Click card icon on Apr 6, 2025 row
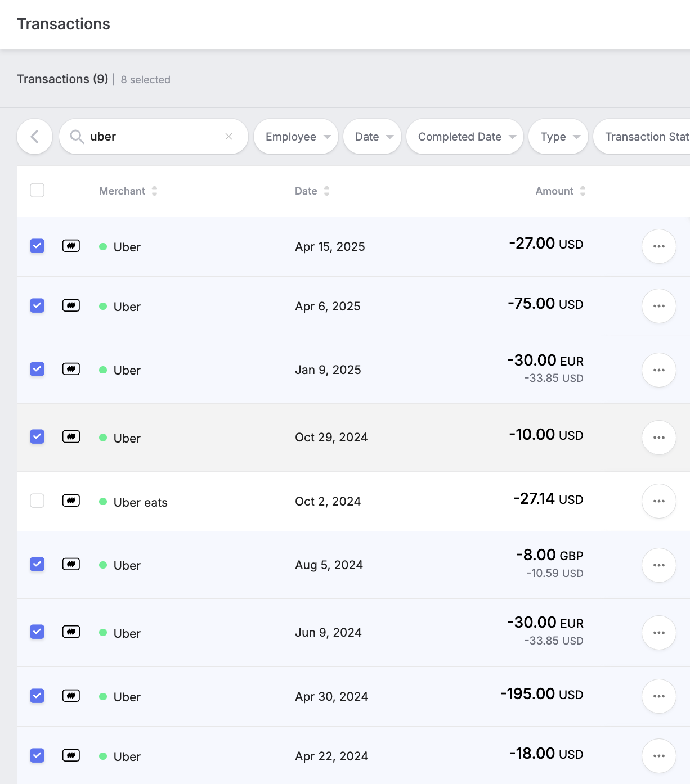Screen dimensions: 690x784 (x=71, y=306)
